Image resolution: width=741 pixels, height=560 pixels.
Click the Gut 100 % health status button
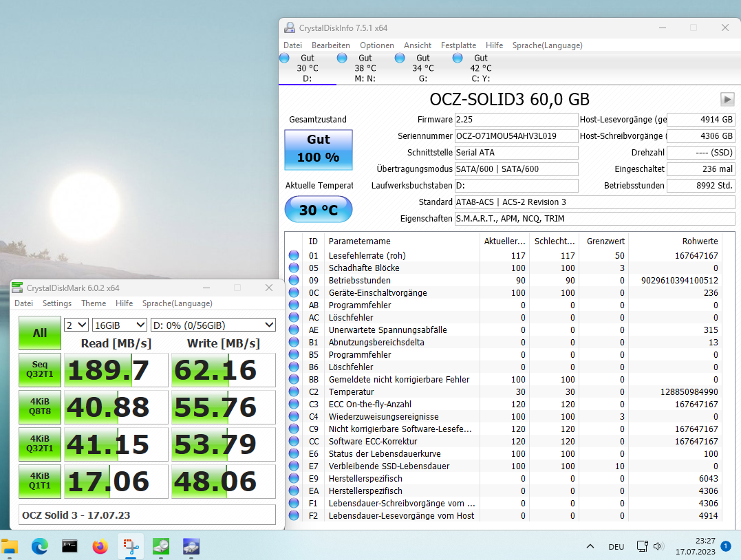click(x=319, y=149)
